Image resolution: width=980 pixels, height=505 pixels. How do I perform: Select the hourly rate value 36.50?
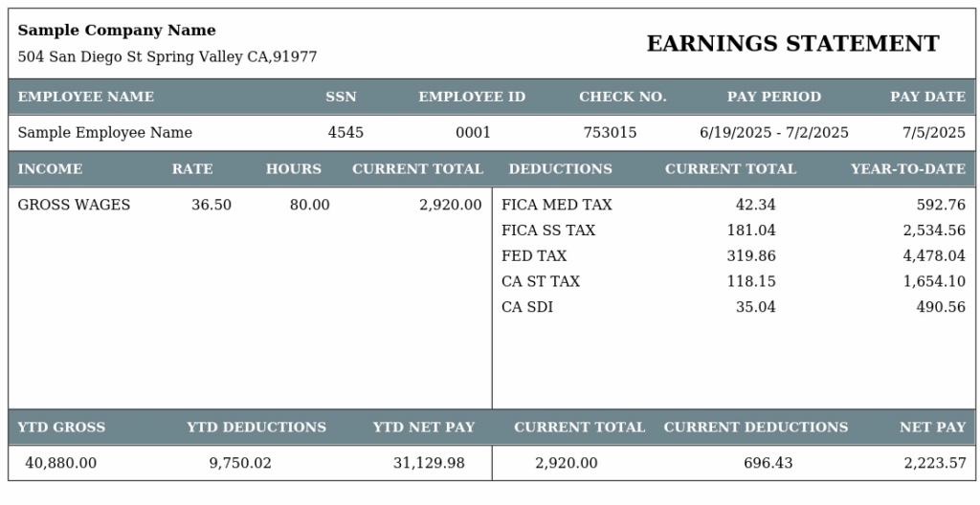(212, 205)
